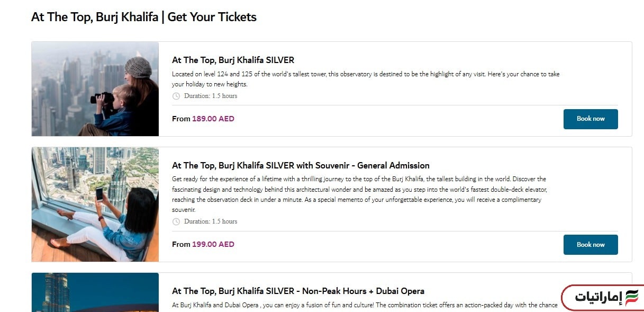The width and height of the screenshot is (644, 312).
Task: Click the binoculars mother and child thumbnail
Action: pyautogui.click(x=95, y=88)
